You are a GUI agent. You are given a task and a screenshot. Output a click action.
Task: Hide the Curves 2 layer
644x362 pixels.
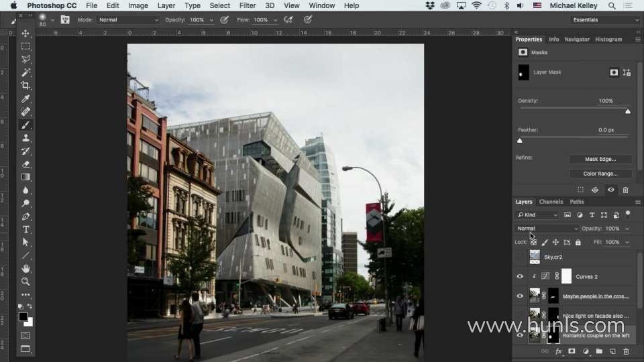click(519, 276)
